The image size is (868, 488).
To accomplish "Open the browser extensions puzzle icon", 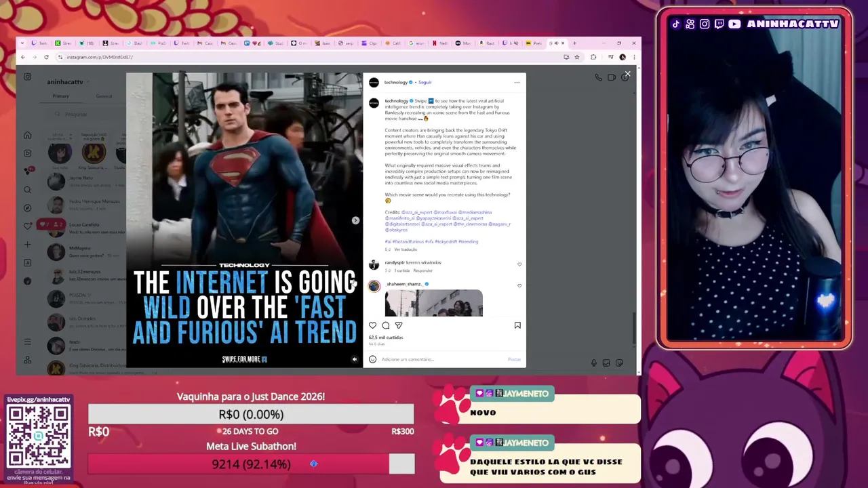I will click(593, 57).
